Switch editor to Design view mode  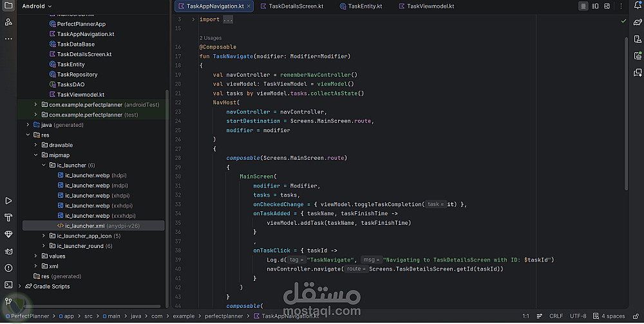click(607, 6)
